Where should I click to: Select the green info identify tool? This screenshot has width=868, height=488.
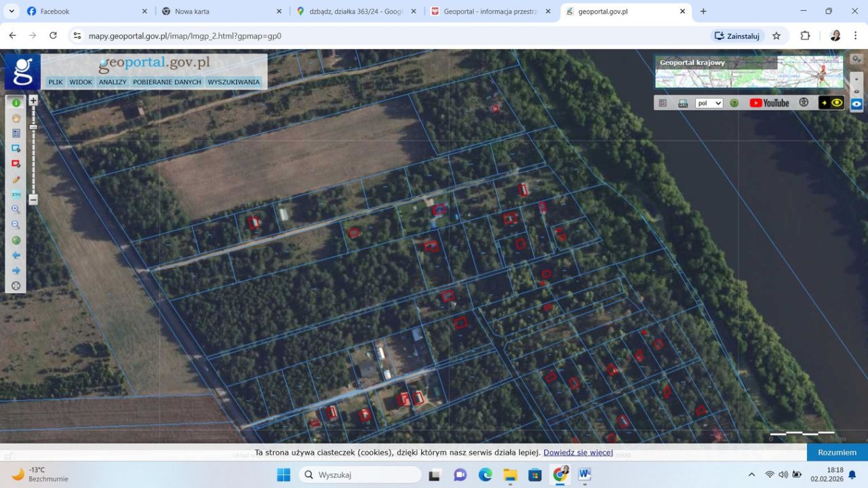16,103
